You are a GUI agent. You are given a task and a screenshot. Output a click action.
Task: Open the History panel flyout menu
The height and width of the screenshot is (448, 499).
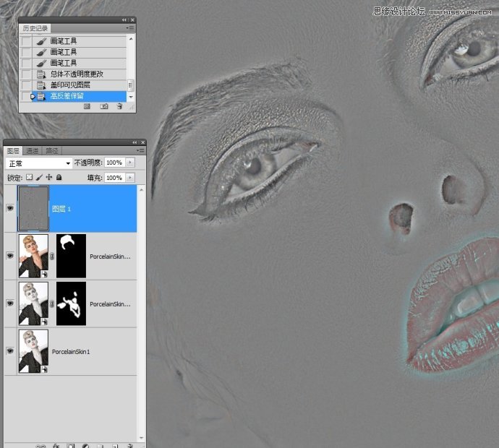130,27
